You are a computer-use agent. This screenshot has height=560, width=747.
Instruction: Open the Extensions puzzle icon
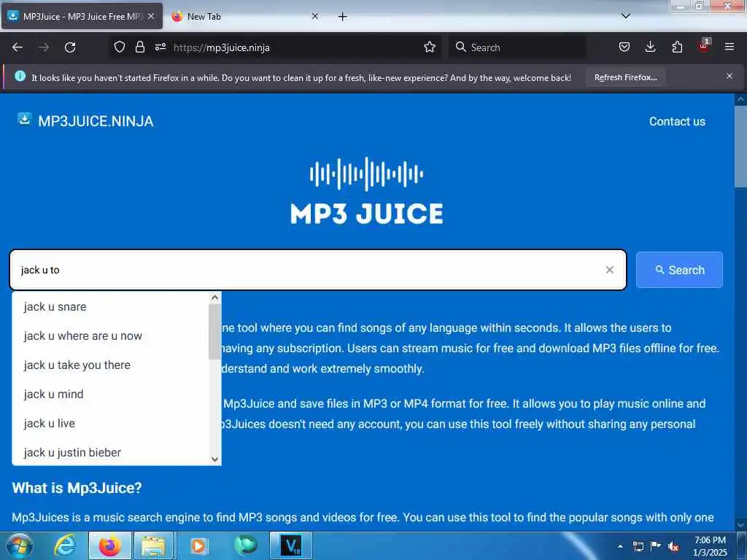[677, 47]
